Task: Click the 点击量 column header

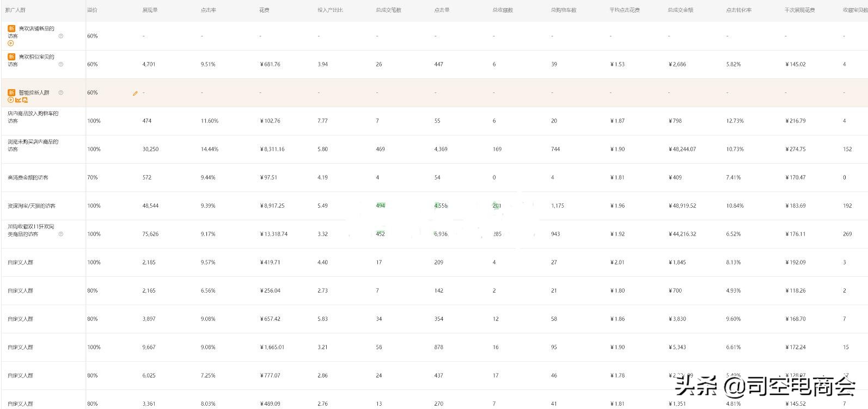Action: click(442, 10)
